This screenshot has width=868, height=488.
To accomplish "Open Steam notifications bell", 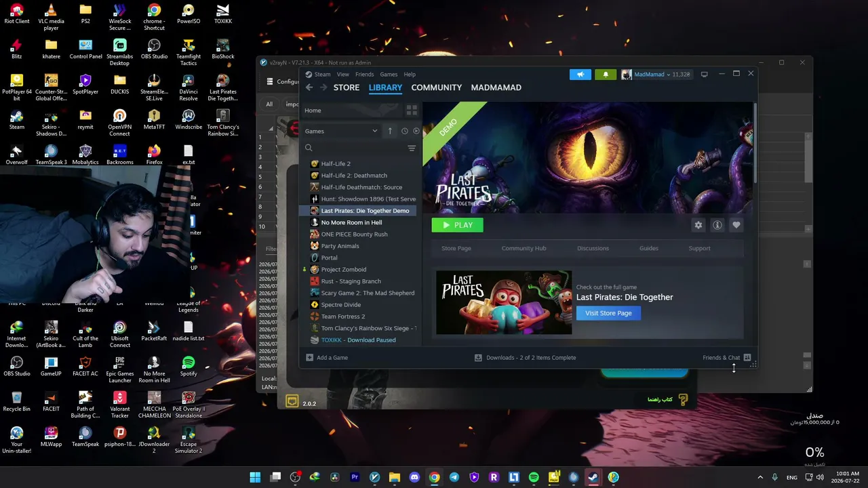I will [606, 75].
